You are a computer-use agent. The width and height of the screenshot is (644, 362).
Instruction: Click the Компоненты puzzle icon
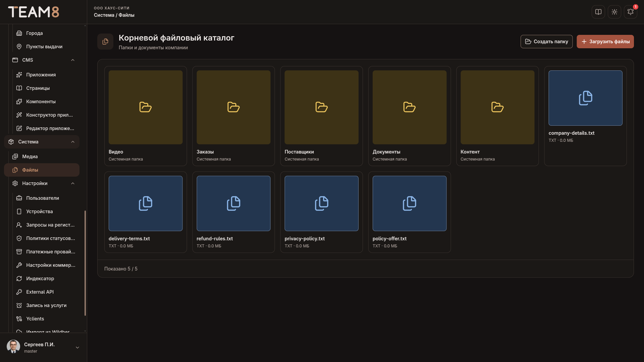point(19,101)
